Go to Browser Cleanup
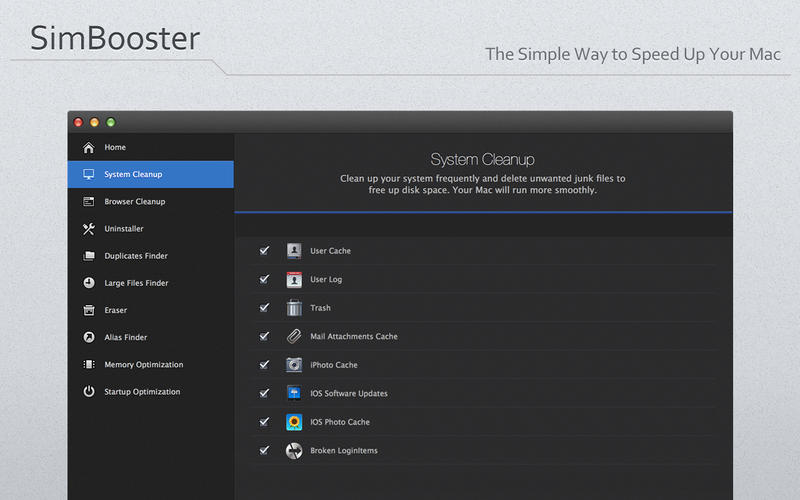 click(x=151, y=202)
